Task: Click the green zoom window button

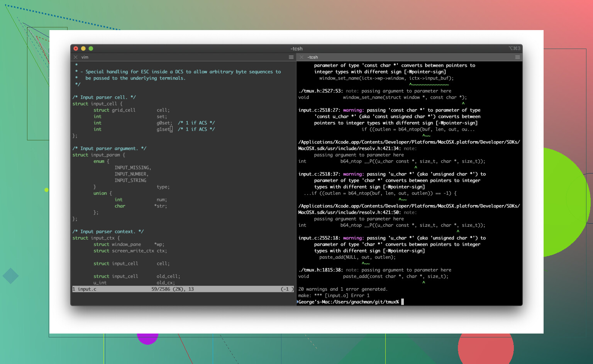Action: (x=91, y=49)
